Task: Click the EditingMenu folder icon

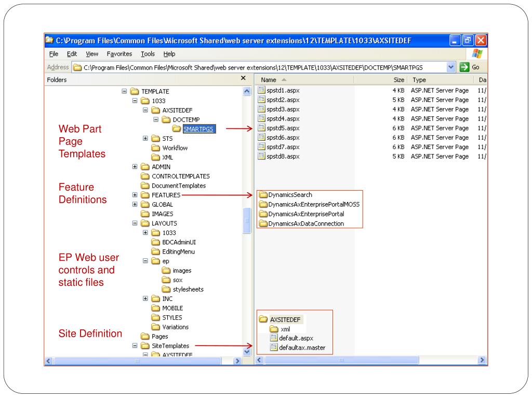Action: 156,251
